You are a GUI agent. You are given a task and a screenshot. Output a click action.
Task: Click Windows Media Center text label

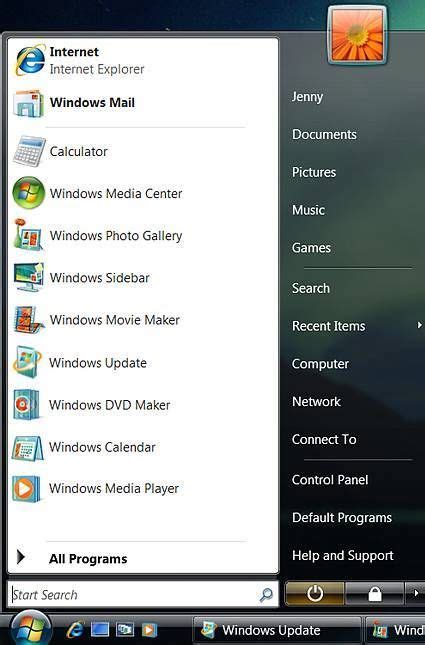(x=116, y=193)
